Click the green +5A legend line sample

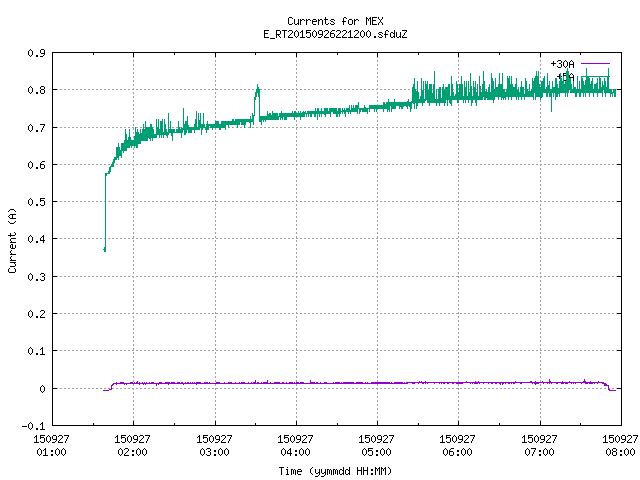point(595,76)
